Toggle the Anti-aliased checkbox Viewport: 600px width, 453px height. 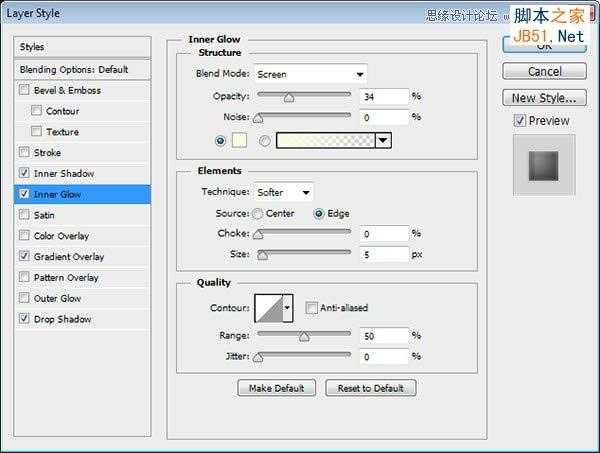(x=311, y=308)
